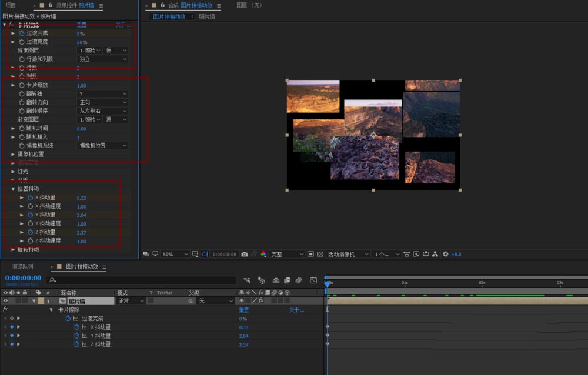Click stopwatch for 卡片缩放 property
Image resolution: width=588 pixels, height=375 pixels.
[x=22, y=85]
